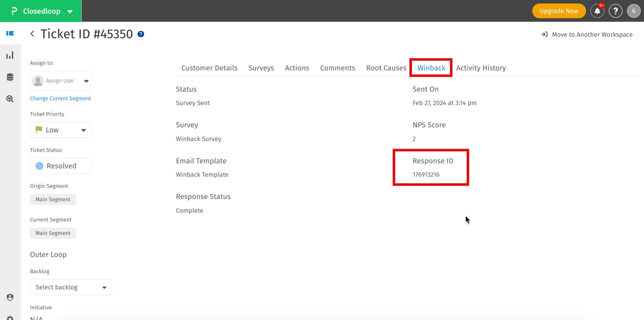Screen dimensions: 644x320
Task: Open the Customer Details tab
Action: pos(209,68)
